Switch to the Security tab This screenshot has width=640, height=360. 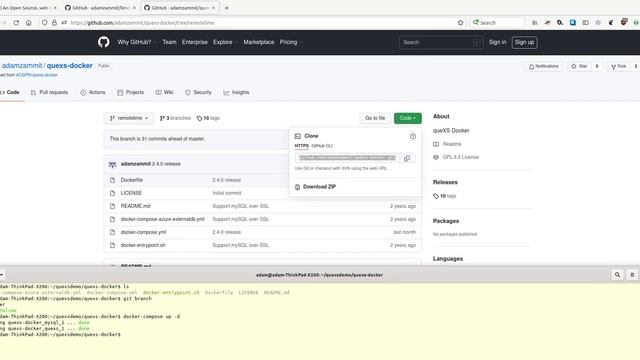tap(198, 93)
